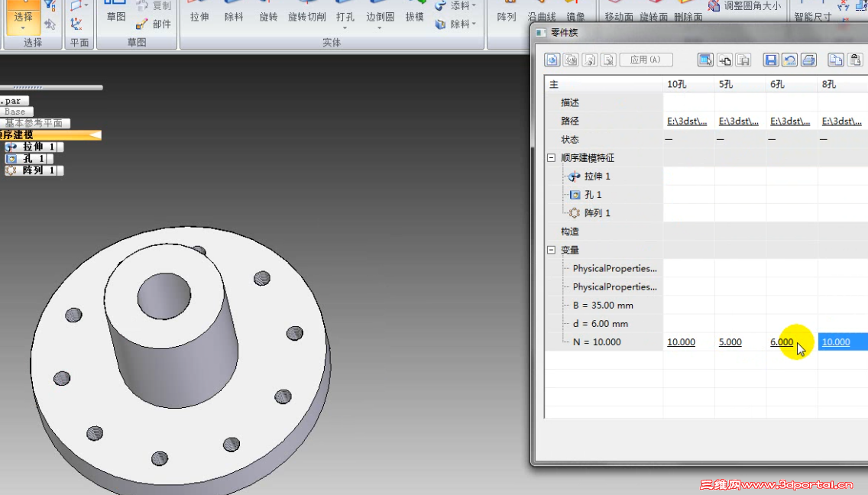Click the undo arrow icon in 零件族 toolbar
The image size is (868, 495).
point(789,60)
